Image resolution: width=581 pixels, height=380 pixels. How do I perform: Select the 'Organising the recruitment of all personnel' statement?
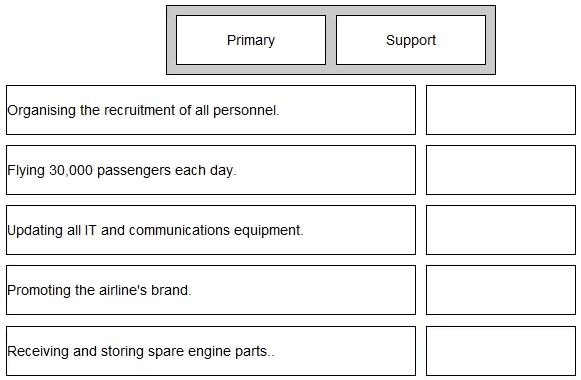coord(211,110)
